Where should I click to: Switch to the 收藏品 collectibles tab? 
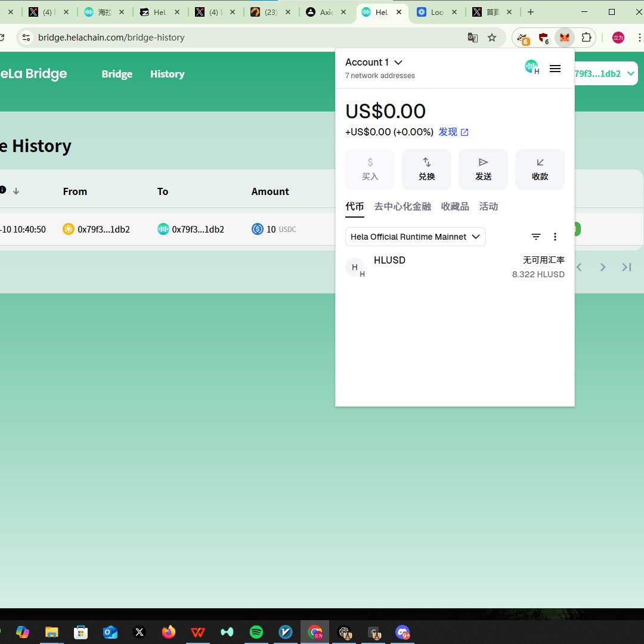click(x=455, y=206)
